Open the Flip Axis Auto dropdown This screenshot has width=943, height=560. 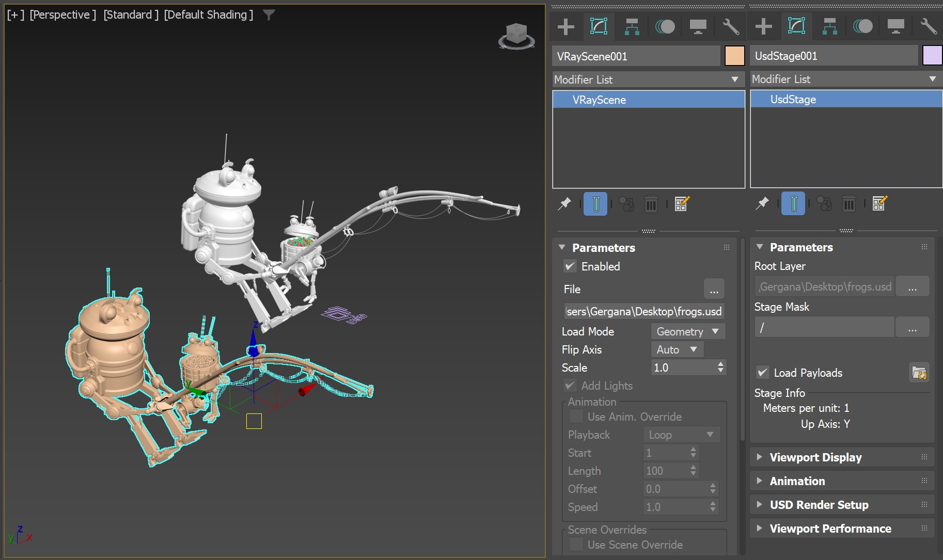click(677, 349)
